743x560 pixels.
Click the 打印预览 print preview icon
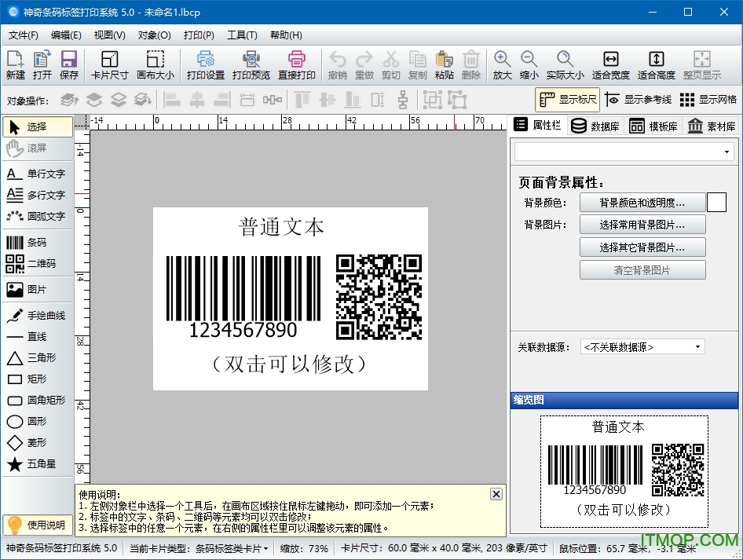click(x=251, y=65)
